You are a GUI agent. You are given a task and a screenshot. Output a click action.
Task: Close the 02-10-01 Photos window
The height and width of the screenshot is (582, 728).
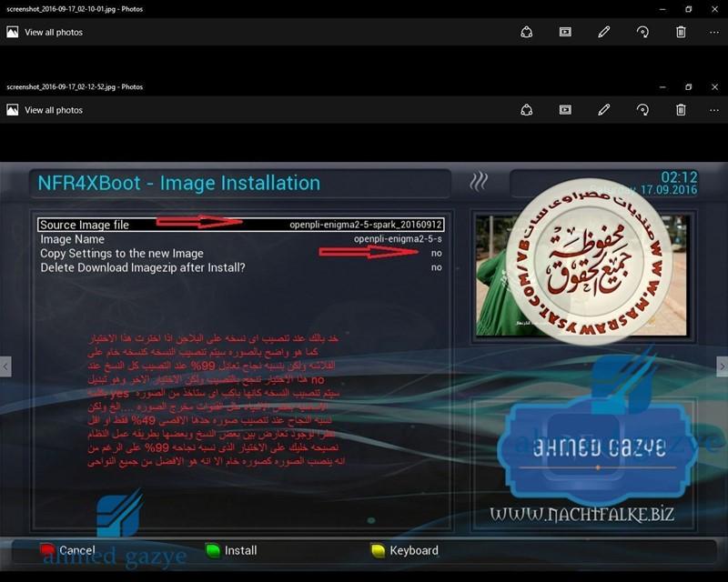714,9
